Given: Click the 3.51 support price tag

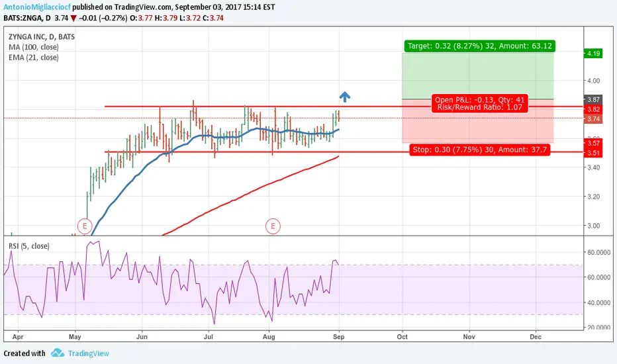Looking at the screenshot, I should 593,153.
